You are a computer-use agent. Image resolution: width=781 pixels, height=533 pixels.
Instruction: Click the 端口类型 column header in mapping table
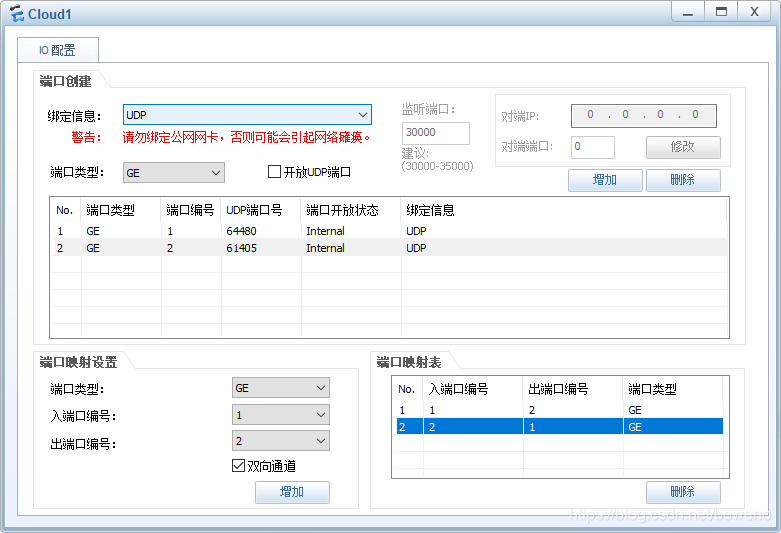pos(672,389)
